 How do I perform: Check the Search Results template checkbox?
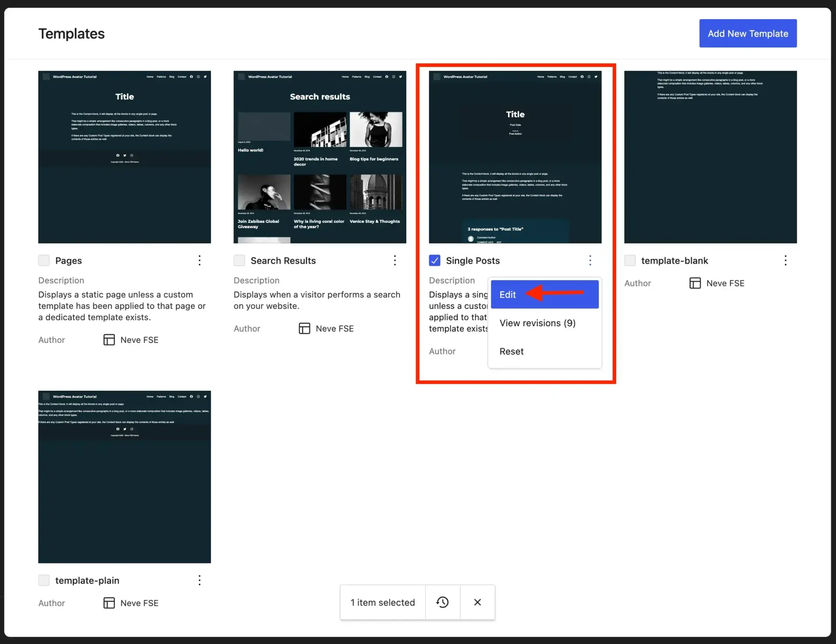click(x=239, y=260)
